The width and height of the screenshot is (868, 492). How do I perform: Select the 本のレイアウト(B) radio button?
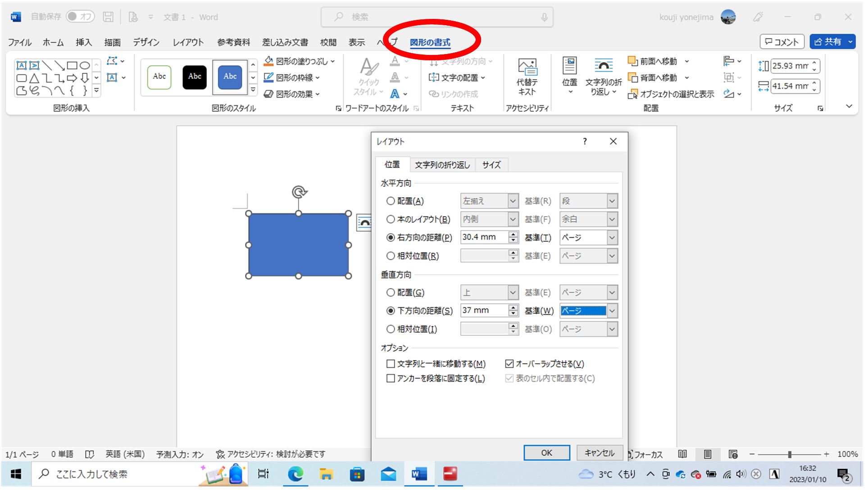pyautogui.click(x=391, y=219)
